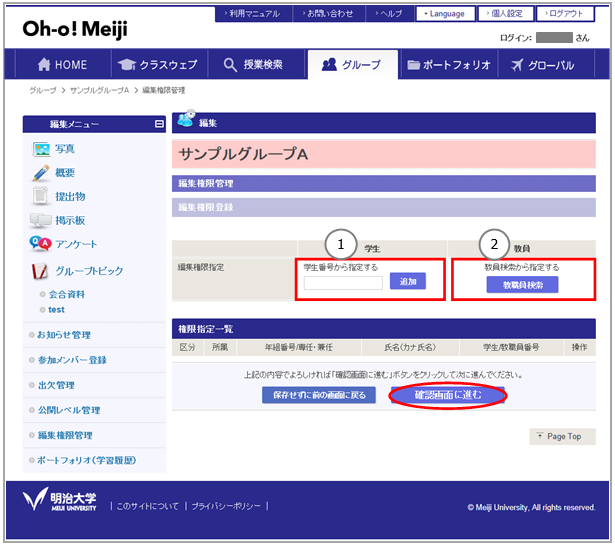This screenshot has height=544, width=615.
Task: Click the photo (写真) icon in edit menu
Action: [x=41, y=149]
